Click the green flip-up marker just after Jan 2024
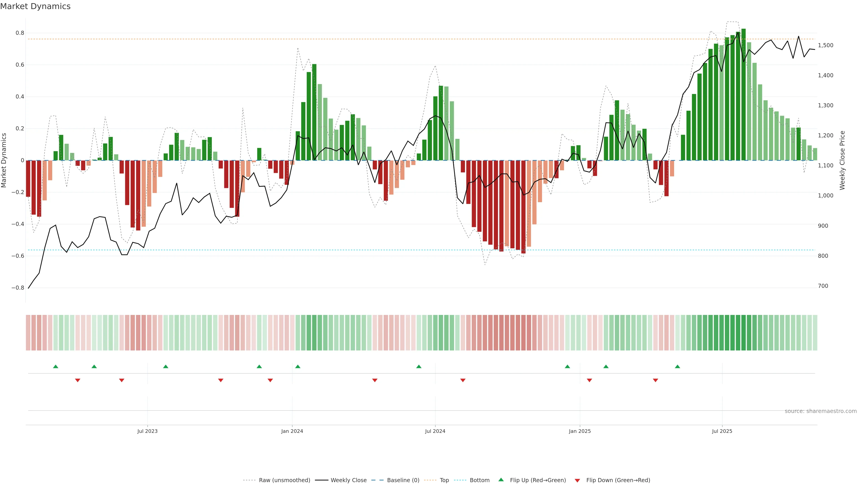868x488 pixels. click(x=297, y=366)
